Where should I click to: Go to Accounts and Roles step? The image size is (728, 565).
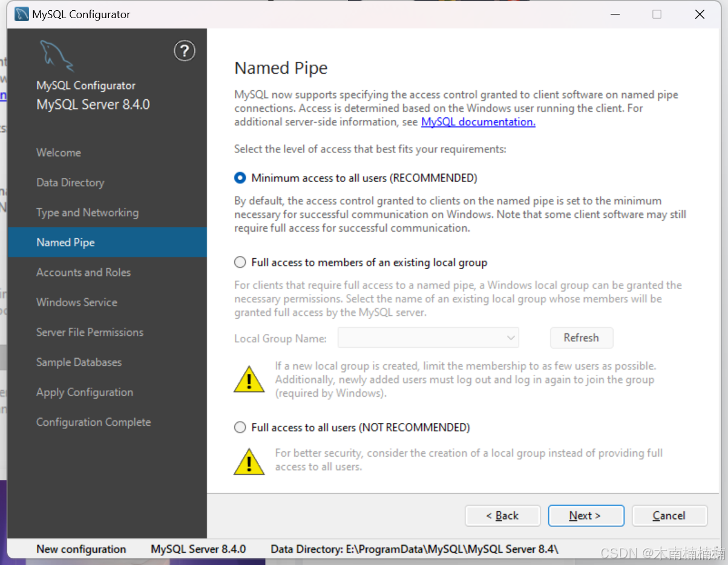(x=107, y=272)
